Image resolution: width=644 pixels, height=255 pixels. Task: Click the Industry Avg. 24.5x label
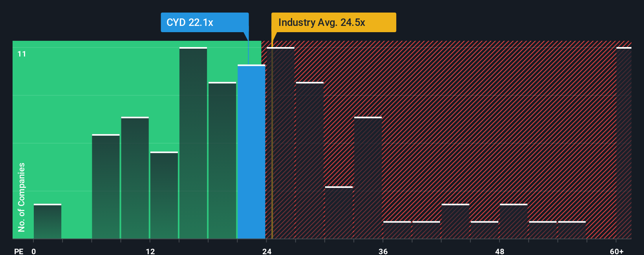pyautogui.click(x=333, y=22)
